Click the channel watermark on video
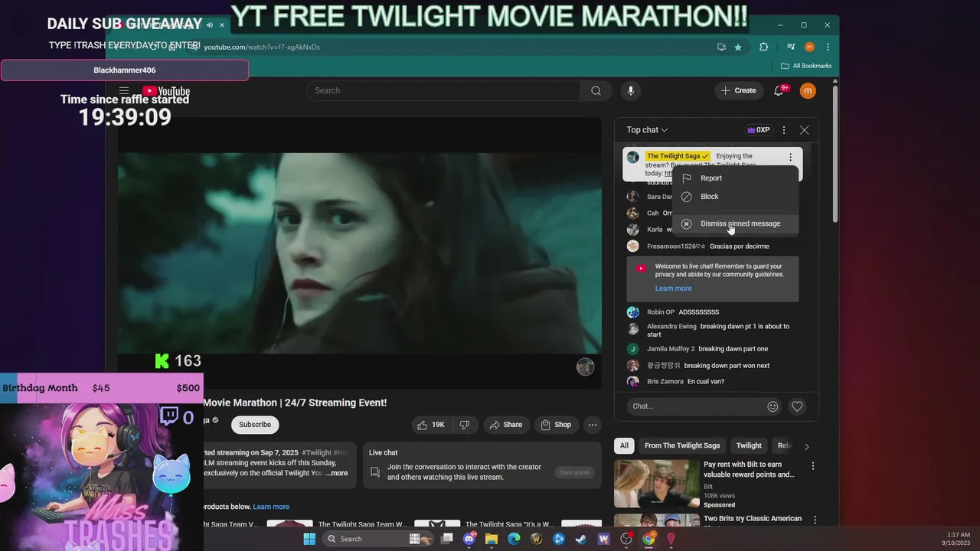The image size is (980, 551). [585, 367]
